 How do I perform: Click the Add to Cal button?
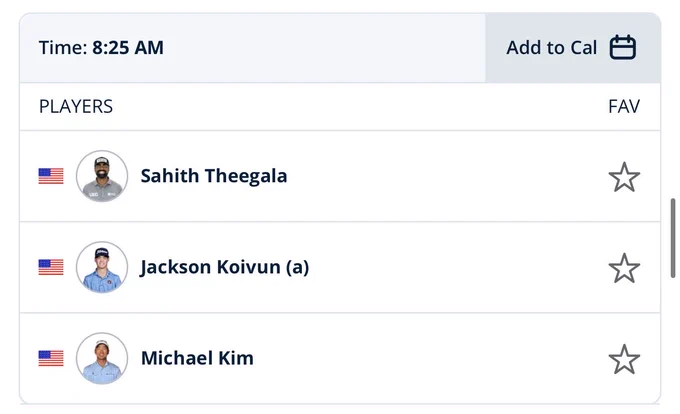pos(573,48)
